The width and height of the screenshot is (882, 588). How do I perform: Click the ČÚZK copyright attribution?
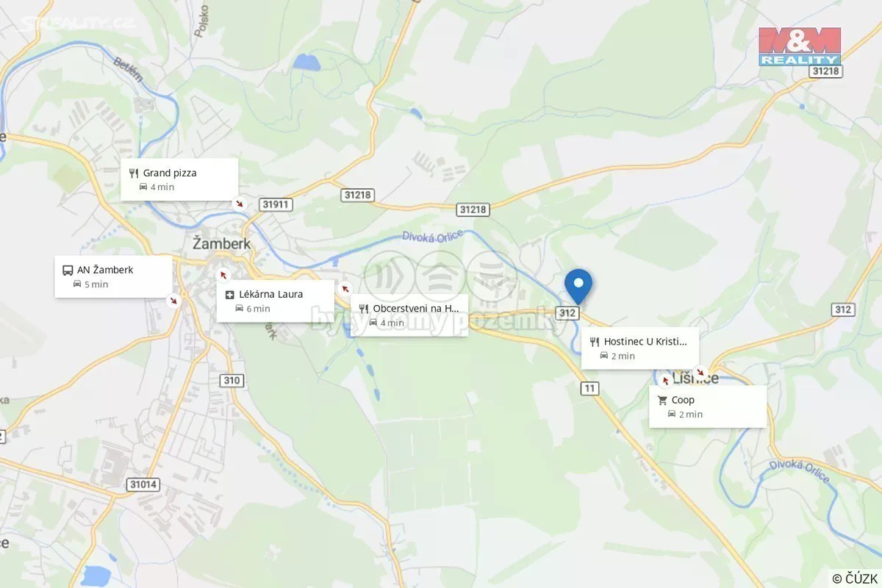854,578
